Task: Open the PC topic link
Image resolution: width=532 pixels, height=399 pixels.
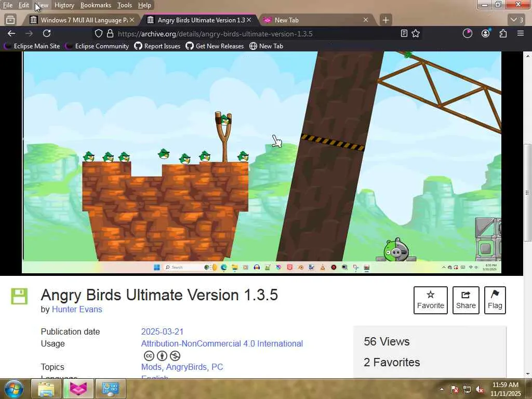Action: 217,367
